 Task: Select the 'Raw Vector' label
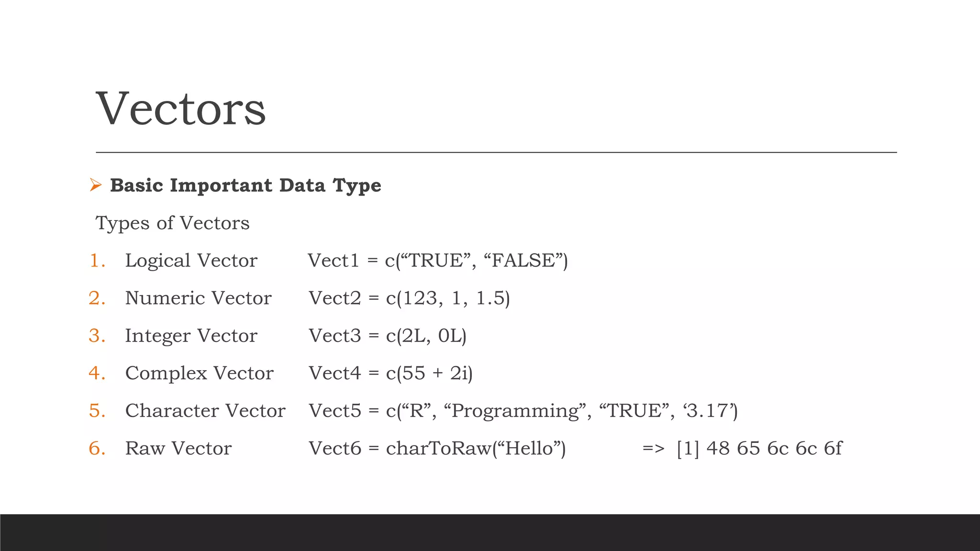pyautogui.click(x=178, y=449)
